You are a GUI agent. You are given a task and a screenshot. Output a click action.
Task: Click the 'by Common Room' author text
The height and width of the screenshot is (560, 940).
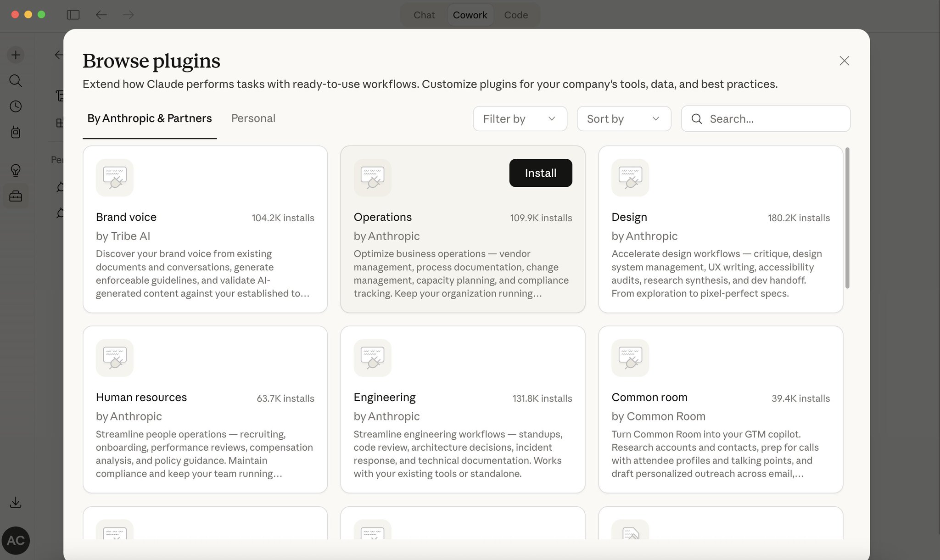click(x=659, y=416)
